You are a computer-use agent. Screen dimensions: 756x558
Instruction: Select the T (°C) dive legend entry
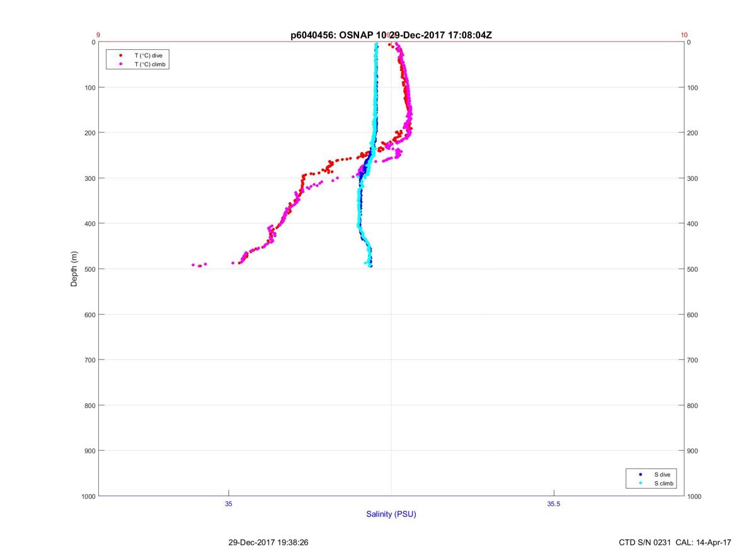coord(148,55)
